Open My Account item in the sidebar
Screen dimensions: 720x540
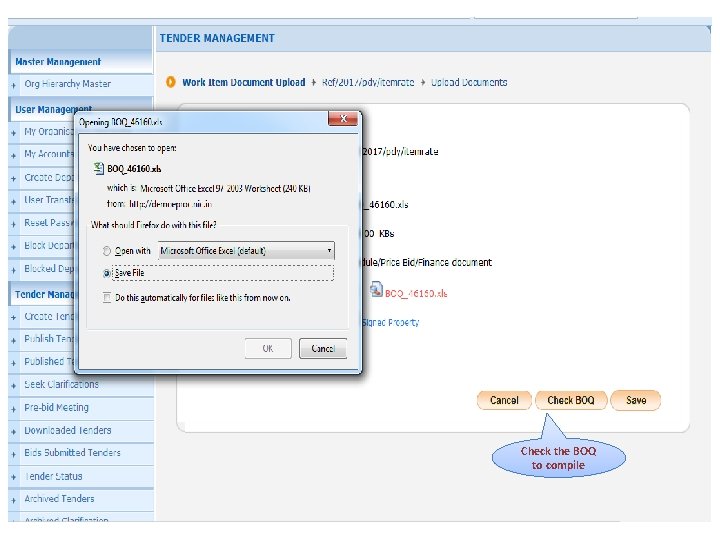(49, 153)
